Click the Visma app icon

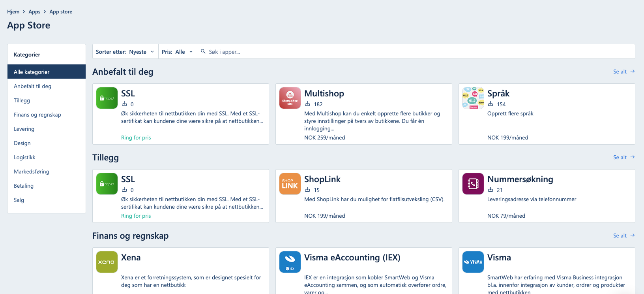(473, 262)
